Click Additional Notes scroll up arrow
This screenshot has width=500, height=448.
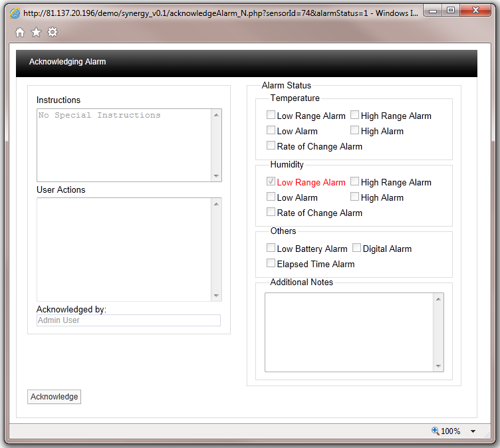click(438, 299)
